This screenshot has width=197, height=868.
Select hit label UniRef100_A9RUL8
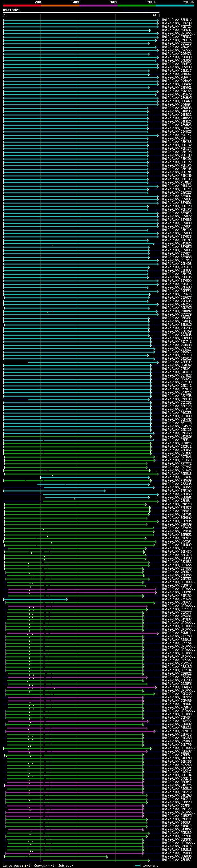pos(177,474)
